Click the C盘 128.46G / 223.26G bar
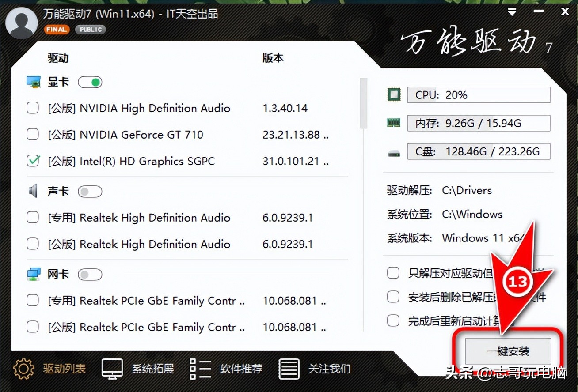The image size is (578, 392). pyautogui.click(x=479, y=151)
